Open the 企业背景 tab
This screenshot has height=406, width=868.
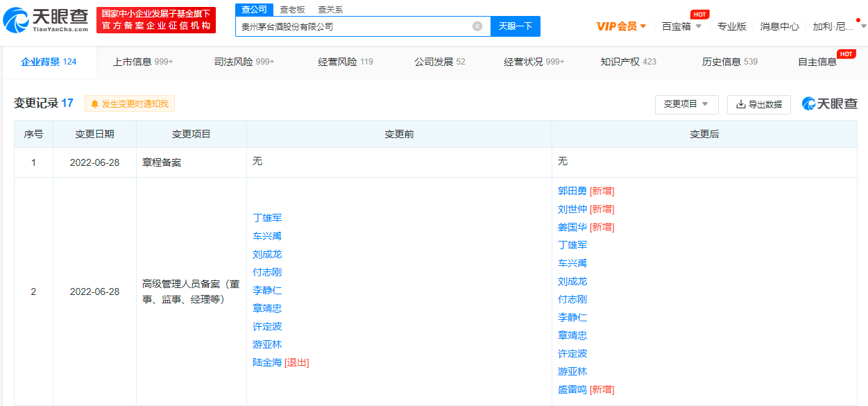[49, 62]
